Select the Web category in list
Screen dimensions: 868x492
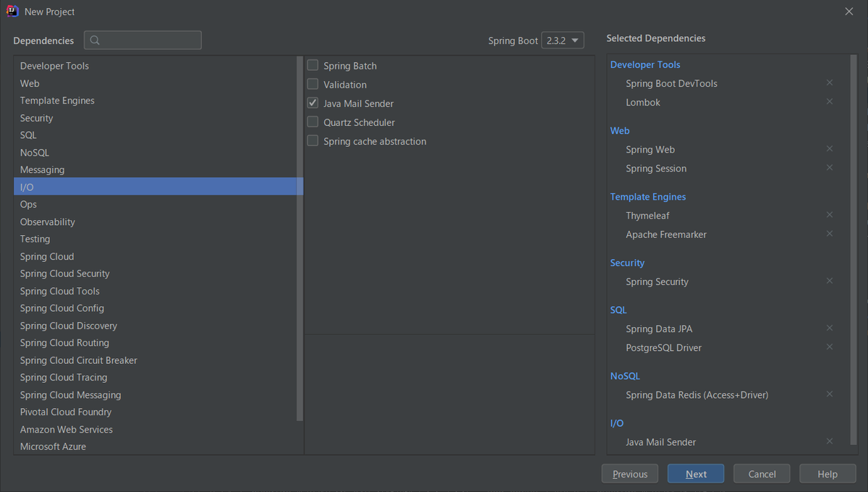click(x=155, y=83)
